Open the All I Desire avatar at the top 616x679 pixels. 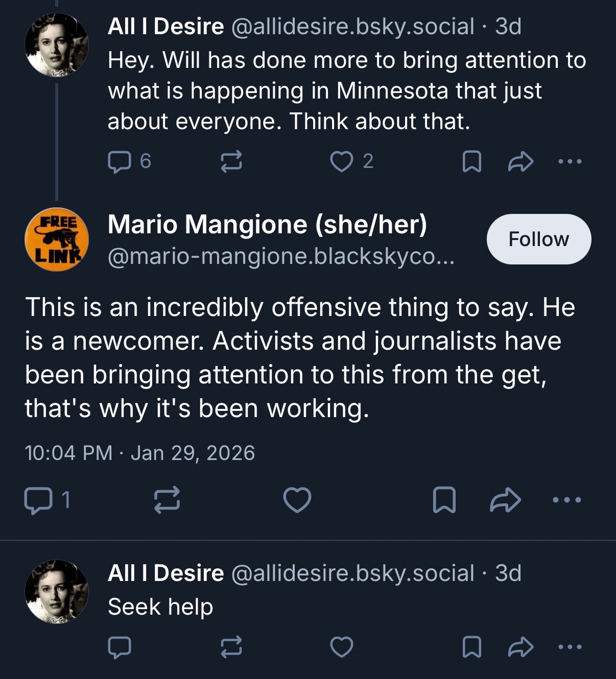[57, 45]
